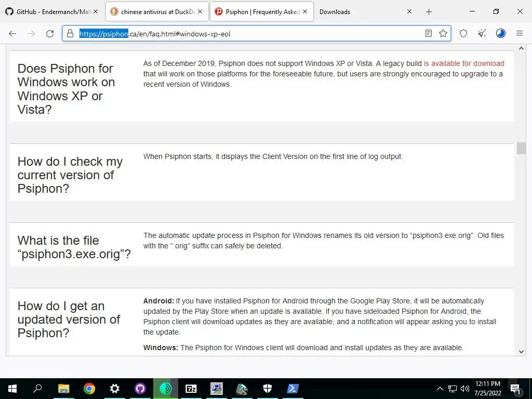Switch to the chinese antivirus DuckDuckGo tab
This screenshot has height=399, width=532.
[x=157, y=11]
